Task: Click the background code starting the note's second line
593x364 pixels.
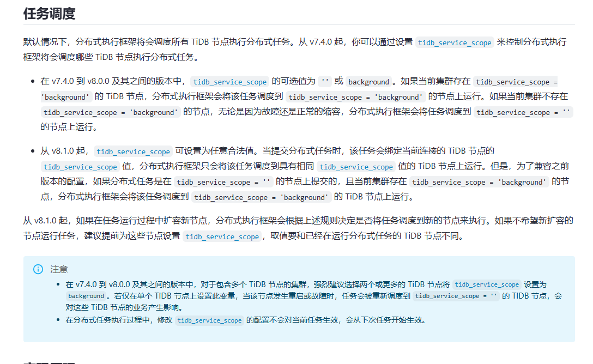Action: click(86, 296)
